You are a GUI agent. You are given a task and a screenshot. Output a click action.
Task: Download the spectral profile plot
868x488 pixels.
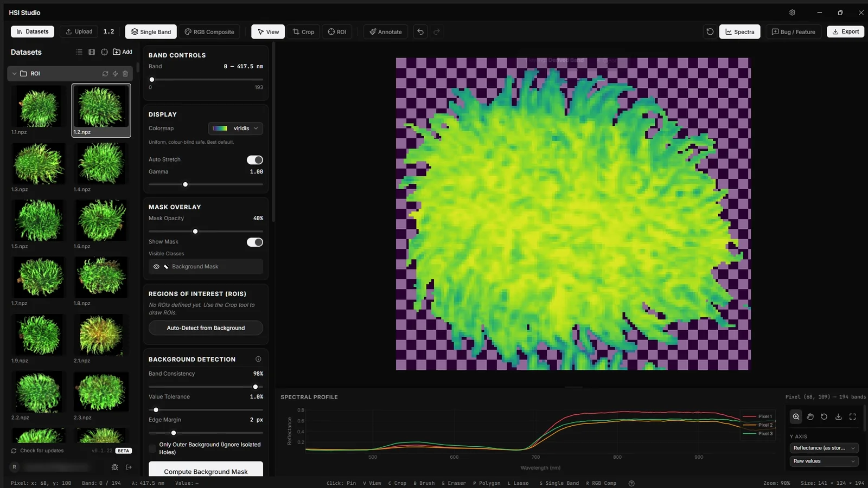838,416
